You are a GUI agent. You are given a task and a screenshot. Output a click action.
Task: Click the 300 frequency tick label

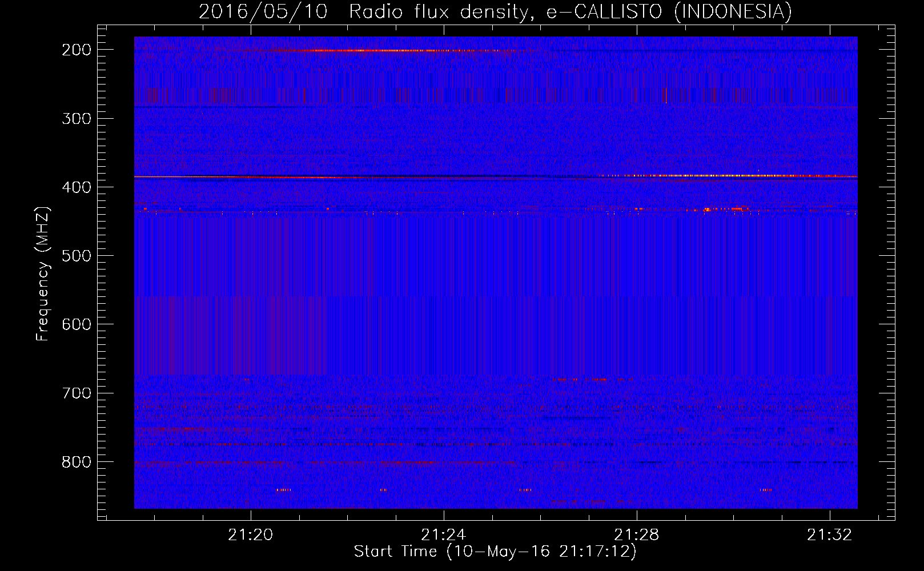click(77, 119)
